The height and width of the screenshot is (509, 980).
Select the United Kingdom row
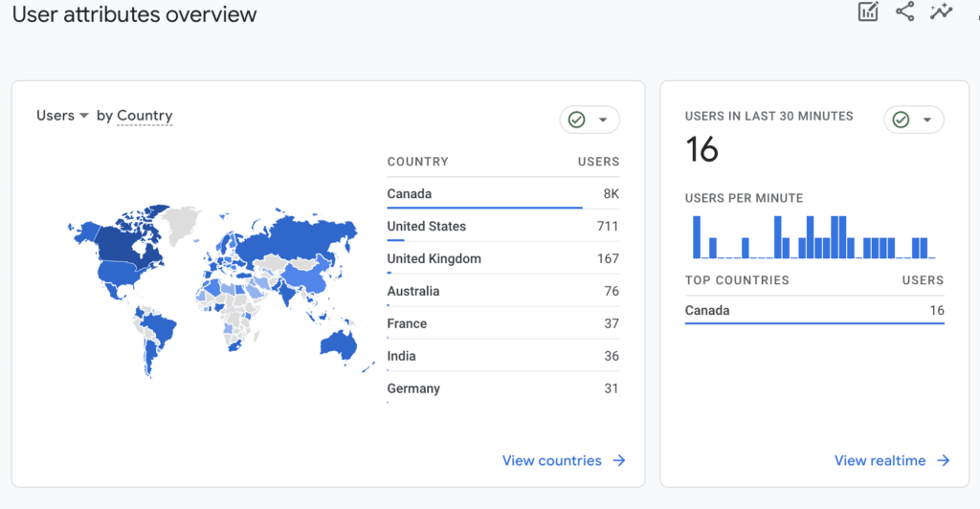coord(503,258)
